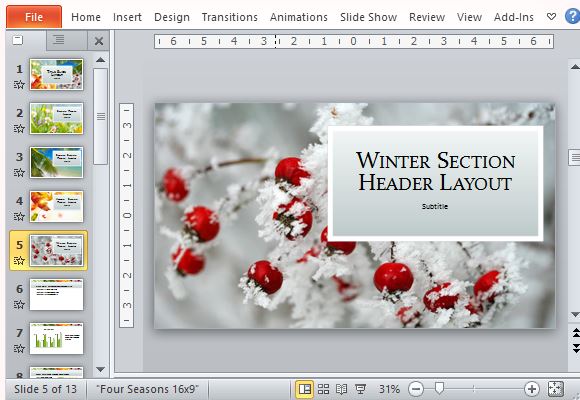Select slide 7 chart thumbnail
Screen dimensions: 580x400
pos(56,339)
